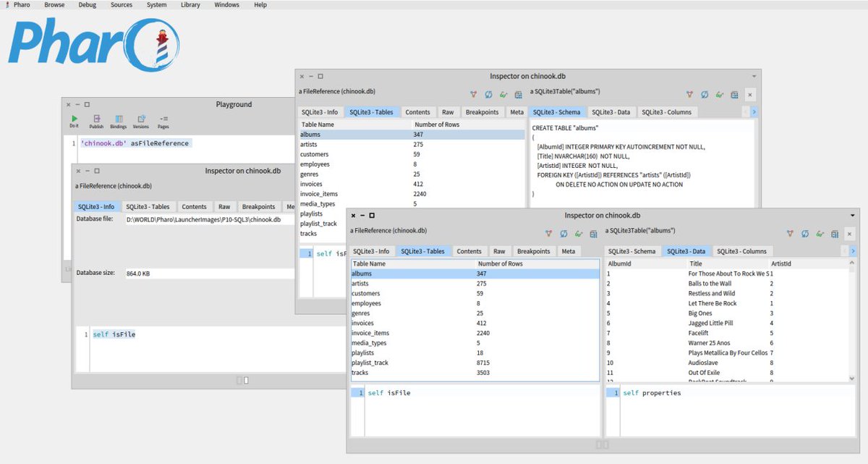Click the green glasses icon beside SQLite3Table in the front Inspector

pyautogui.click(x=821, y=234)
